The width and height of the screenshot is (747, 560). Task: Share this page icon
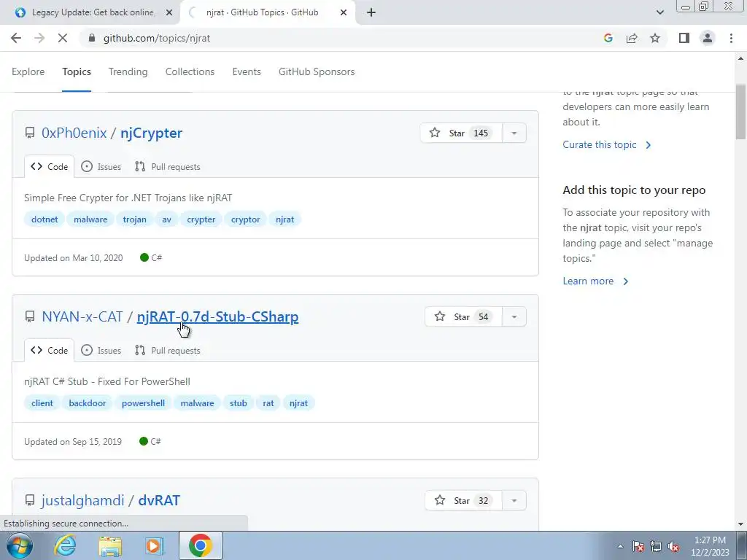click(x=632, y=38)
